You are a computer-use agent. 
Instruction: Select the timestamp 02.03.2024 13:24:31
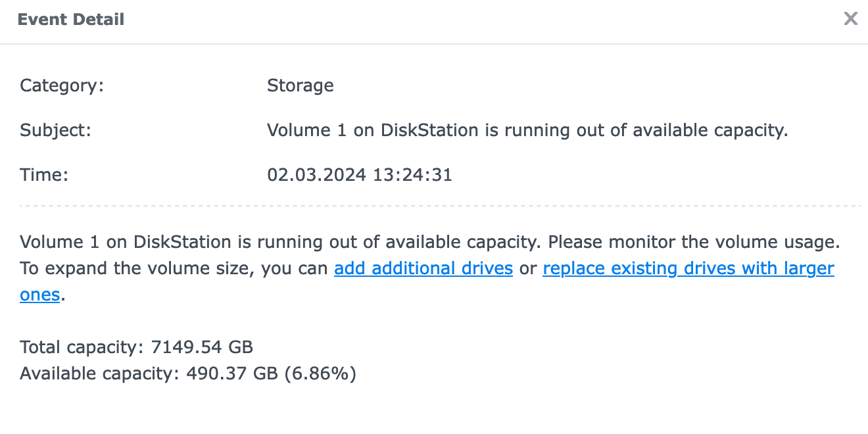(x=359, y=175)
